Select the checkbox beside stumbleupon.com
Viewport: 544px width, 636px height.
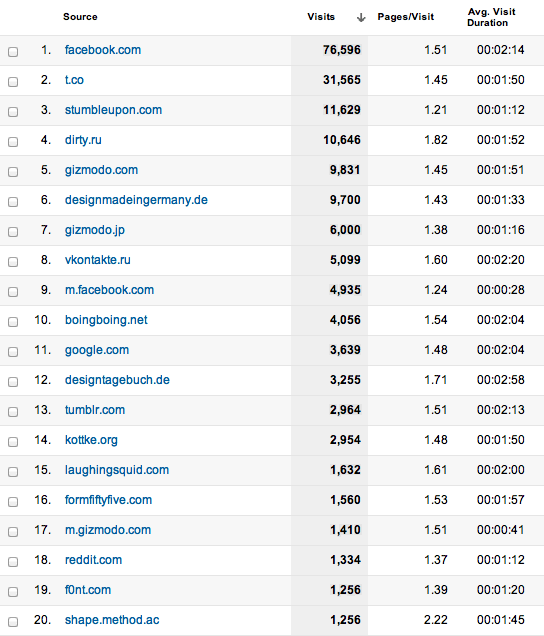(x=13, y=112)
